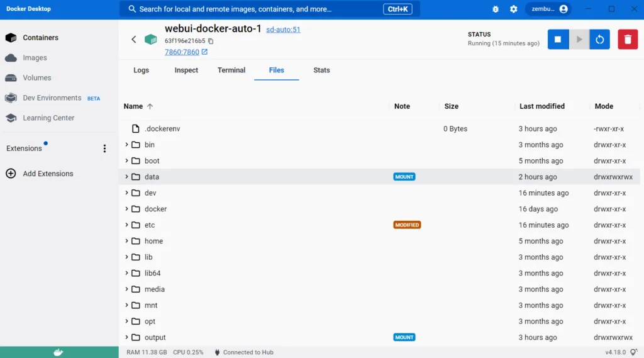Open Extensions three-dot options menu
The image size is (644, 358).
pyautogui.click(x=104, y=148)
